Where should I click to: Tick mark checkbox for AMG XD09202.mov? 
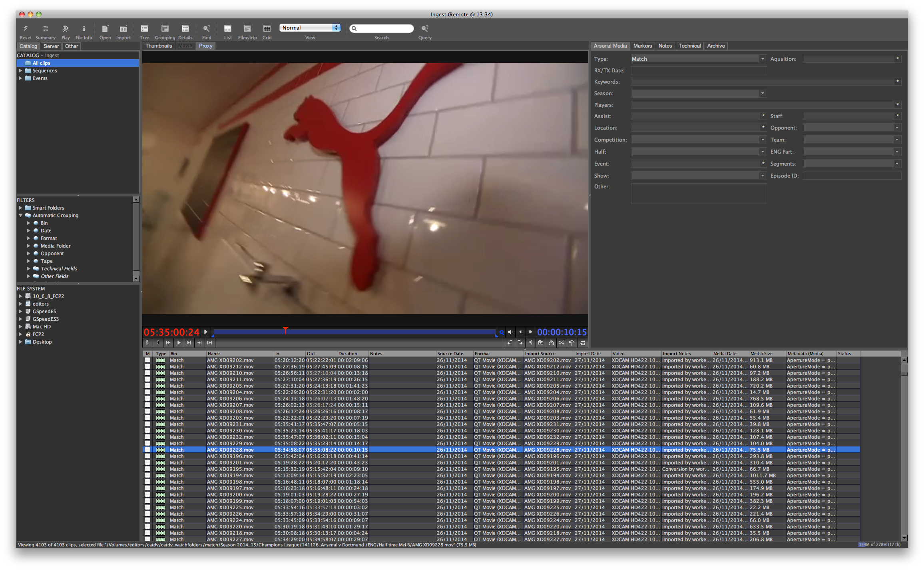[147, 360]
